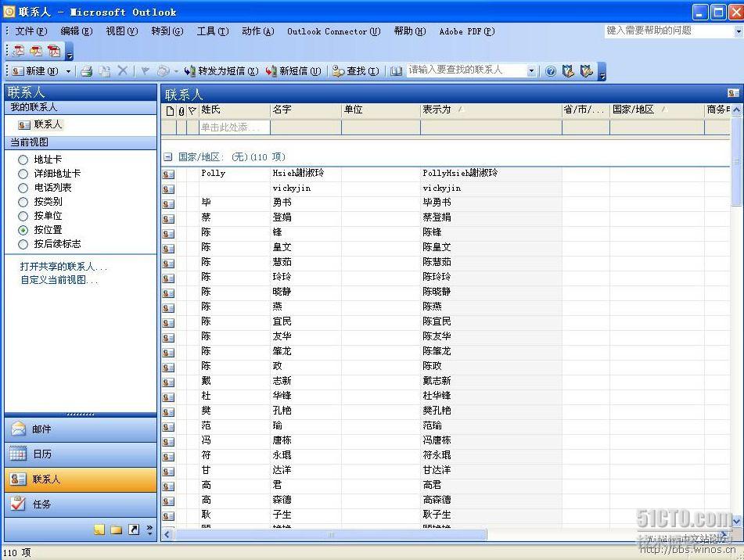744x560 pixels.
Task: Select 按后续标志 view radio button
Action: pyautogui.click(x=23, y=244)
